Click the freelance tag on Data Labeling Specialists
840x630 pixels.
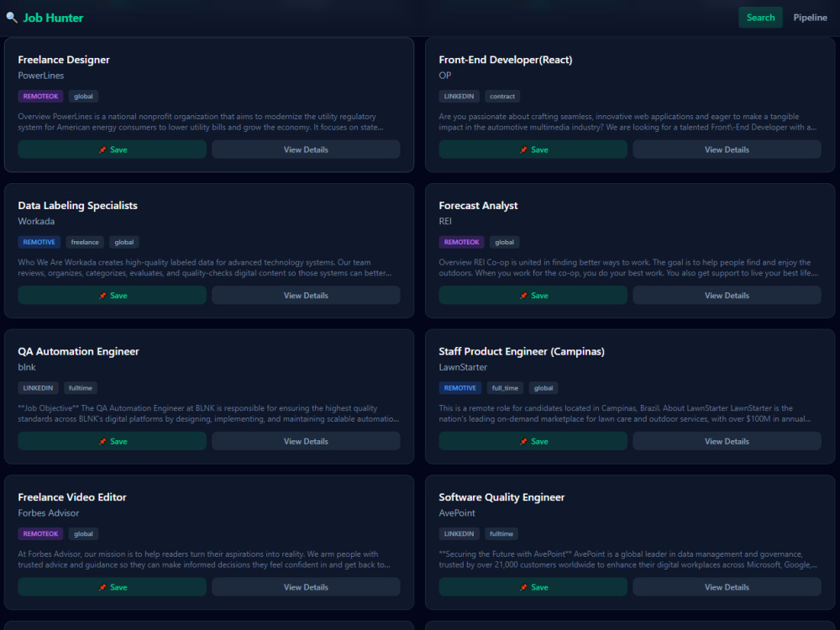coord(85,242)
